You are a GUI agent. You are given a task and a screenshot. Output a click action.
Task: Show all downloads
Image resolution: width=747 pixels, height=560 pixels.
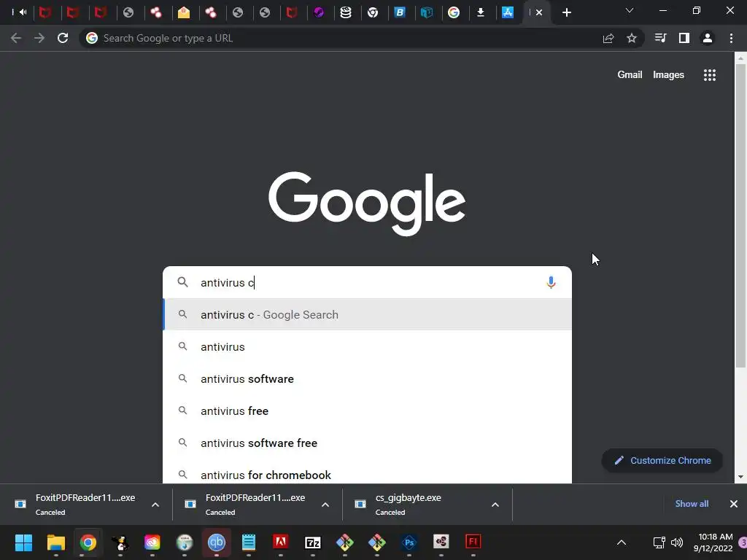(x=692, y=504)
